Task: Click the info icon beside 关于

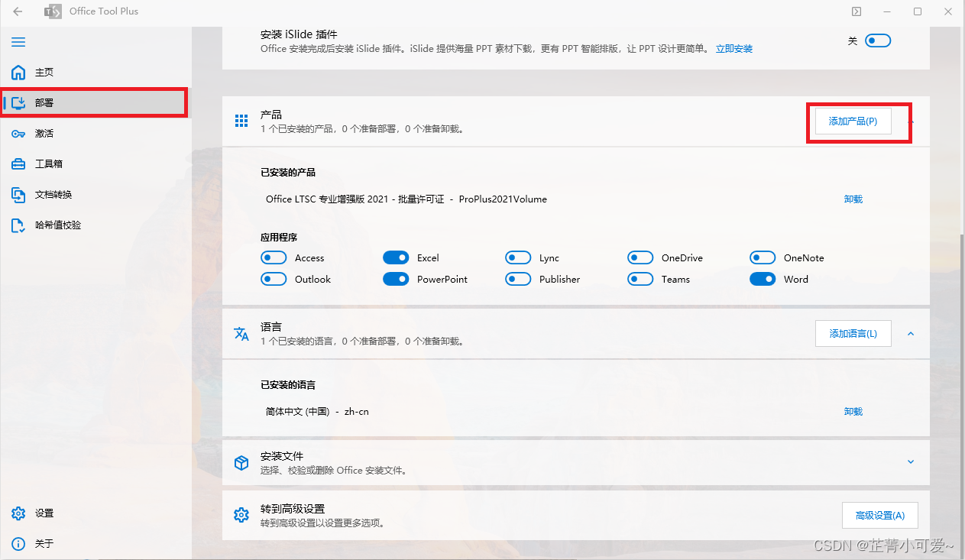Action: [18, 544]
